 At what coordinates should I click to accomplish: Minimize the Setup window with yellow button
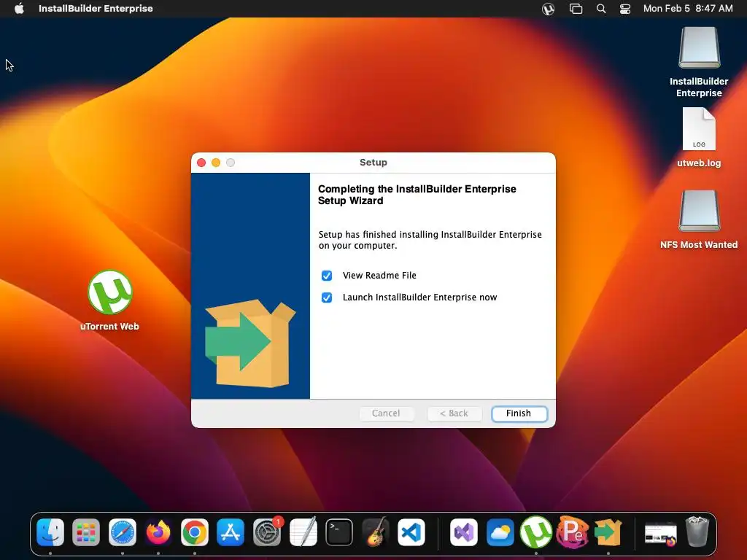(216, 163)
